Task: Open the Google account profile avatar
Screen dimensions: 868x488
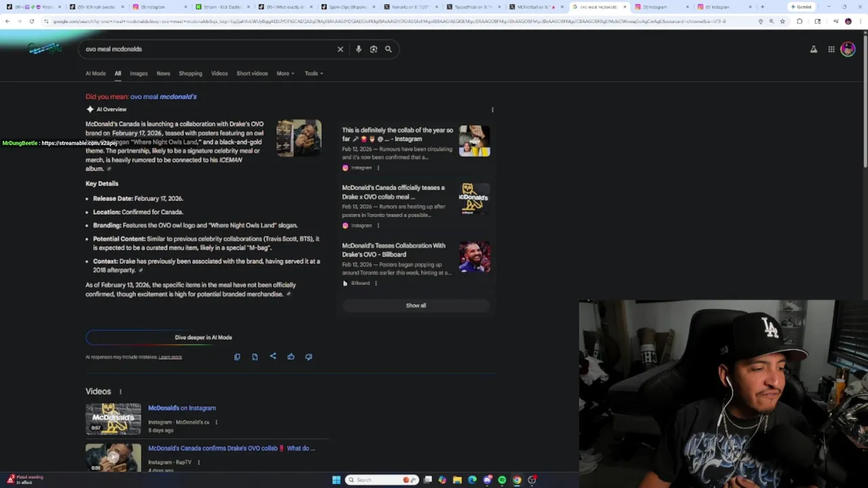Action: (x=848, y=49)
